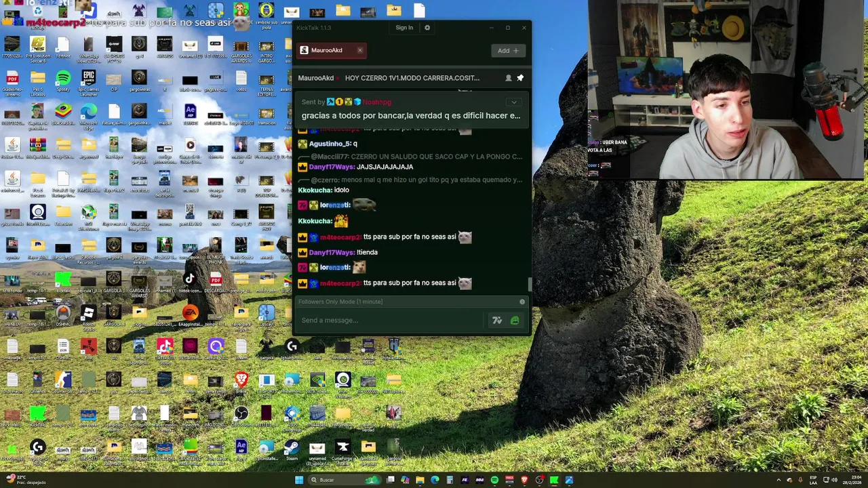This screenshot has height=488, width=868.
Task: Toggle the pinned message pin icon
Action: pyautogui.click(x=520, y=78)
